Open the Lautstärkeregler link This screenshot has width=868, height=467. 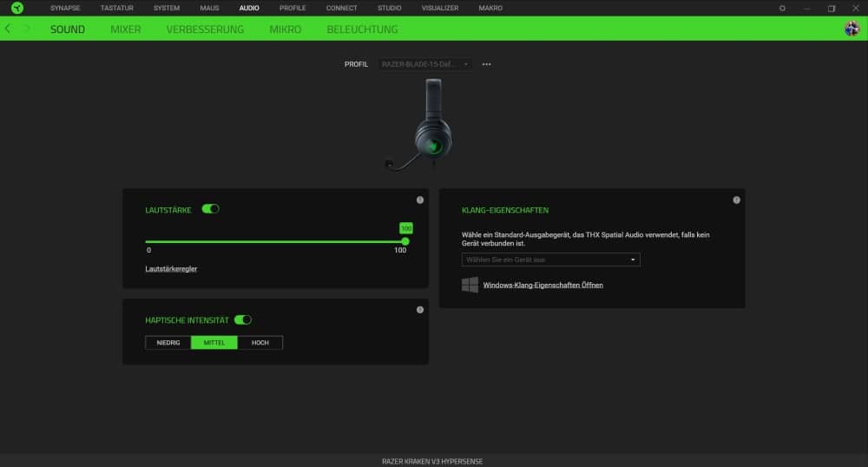coord(171,269)
